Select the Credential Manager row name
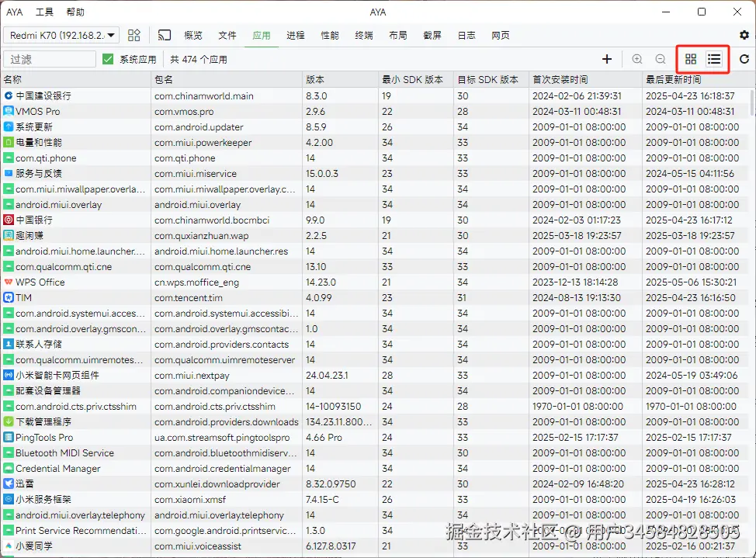 tap(58, 468)
